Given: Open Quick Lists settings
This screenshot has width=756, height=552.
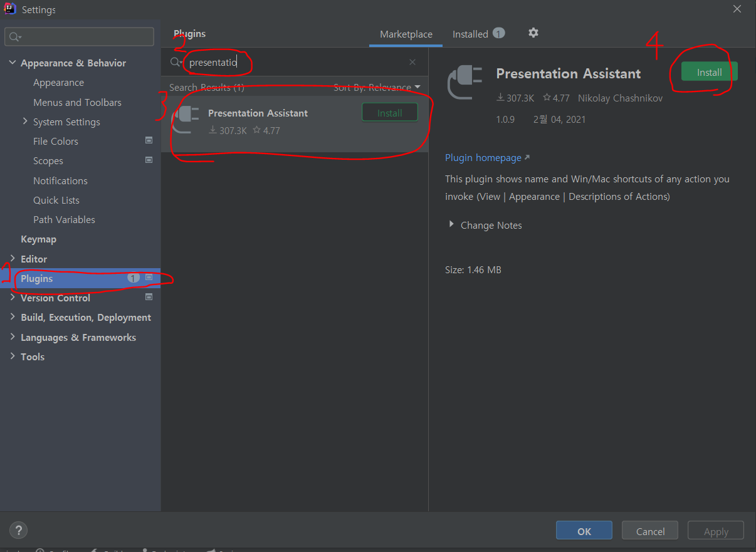Looking at the screenshot, I should tap(56, 200).
